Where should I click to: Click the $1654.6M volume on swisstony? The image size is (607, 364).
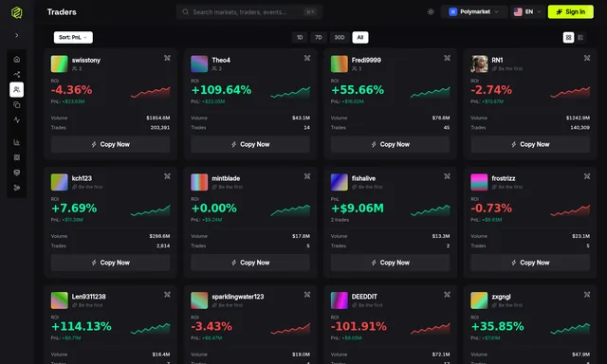pos(158,118)
